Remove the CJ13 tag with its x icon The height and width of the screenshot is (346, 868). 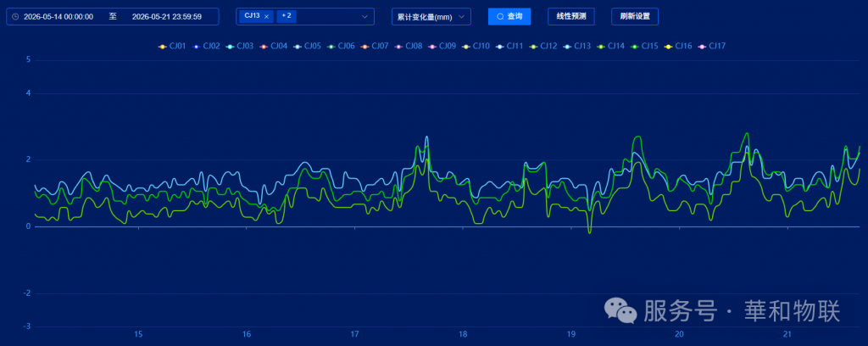coord(266,17)
